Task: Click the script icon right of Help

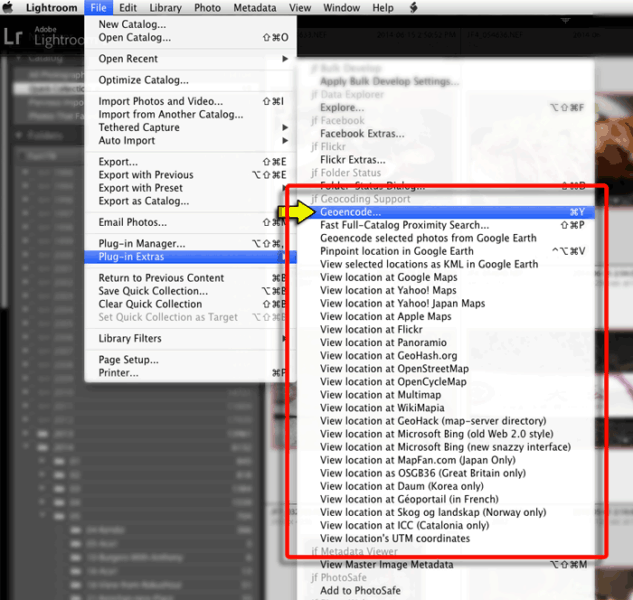Action: [414, 8]
